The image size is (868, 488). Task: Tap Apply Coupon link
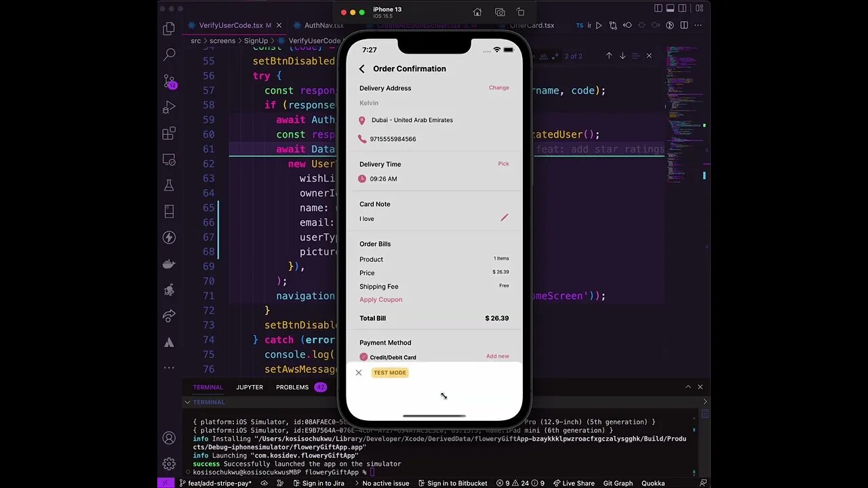point(381,300)
